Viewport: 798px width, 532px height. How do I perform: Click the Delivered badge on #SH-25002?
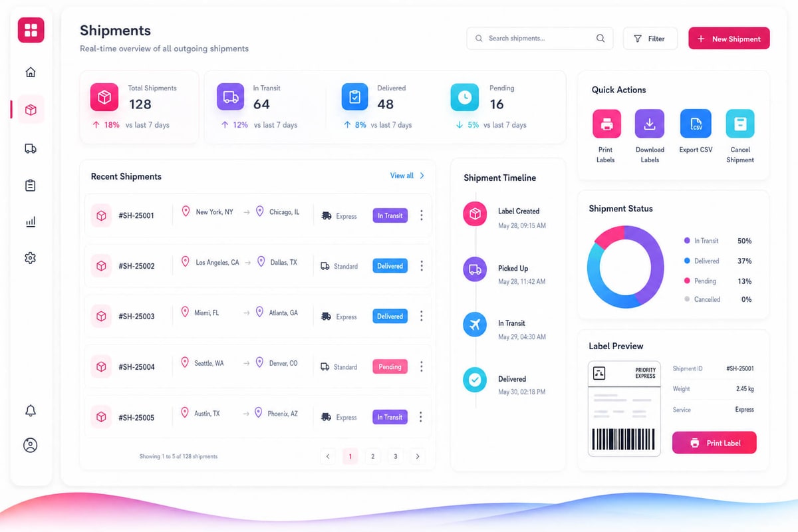click(390, 266)
